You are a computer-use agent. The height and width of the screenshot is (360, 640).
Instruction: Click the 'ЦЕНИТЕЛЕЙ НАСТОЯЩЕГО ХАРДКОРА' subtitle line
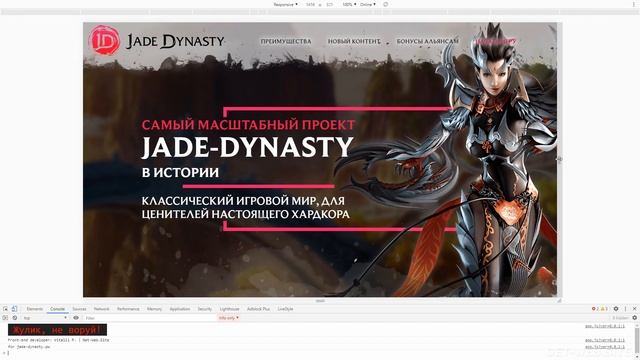click(246, 214)
